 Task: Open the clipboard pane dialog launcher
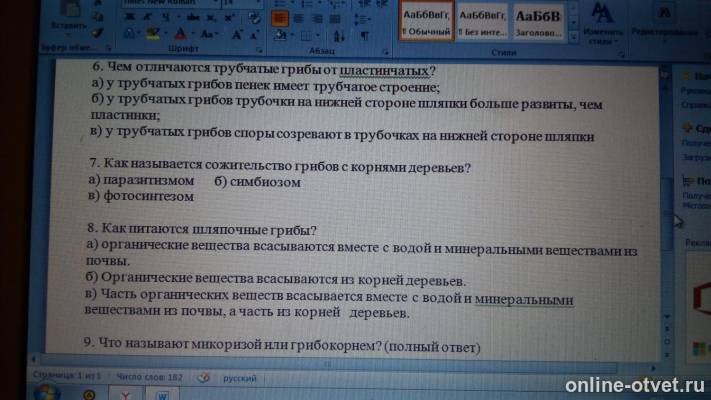(109, 48)
